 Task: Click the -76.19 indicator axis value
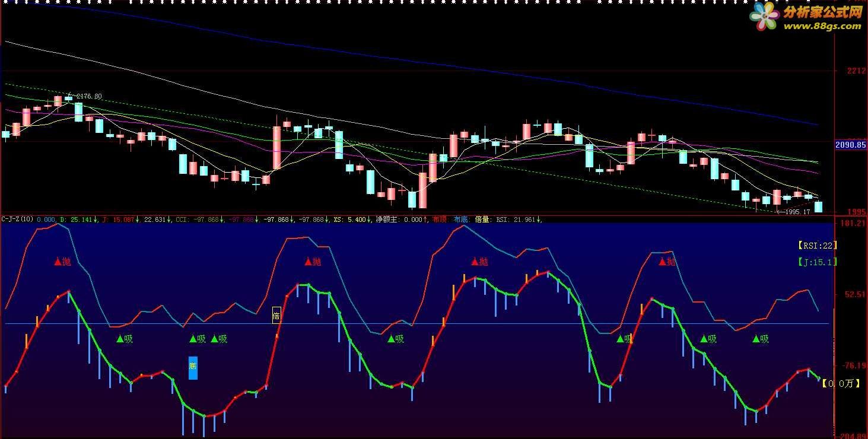click(853, 365)
